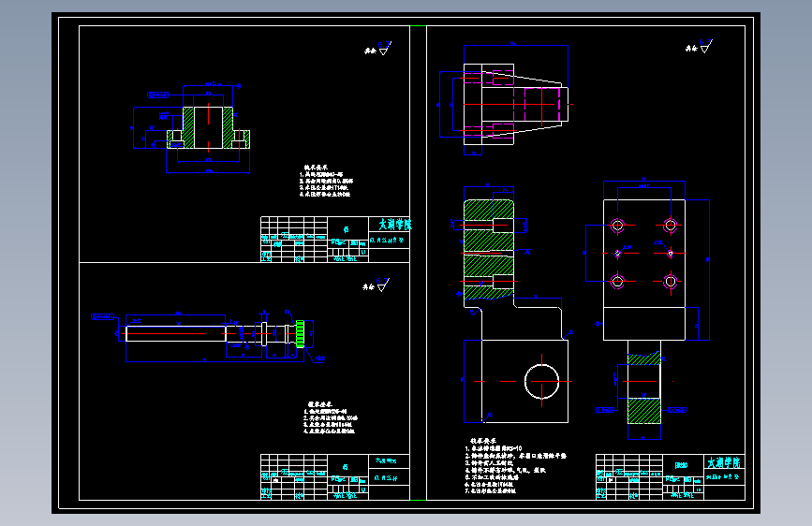Click the tolerance frame at the shaft's left end
Image resolution: width=812 pixels, height=526 pixels.
[102, 317]
